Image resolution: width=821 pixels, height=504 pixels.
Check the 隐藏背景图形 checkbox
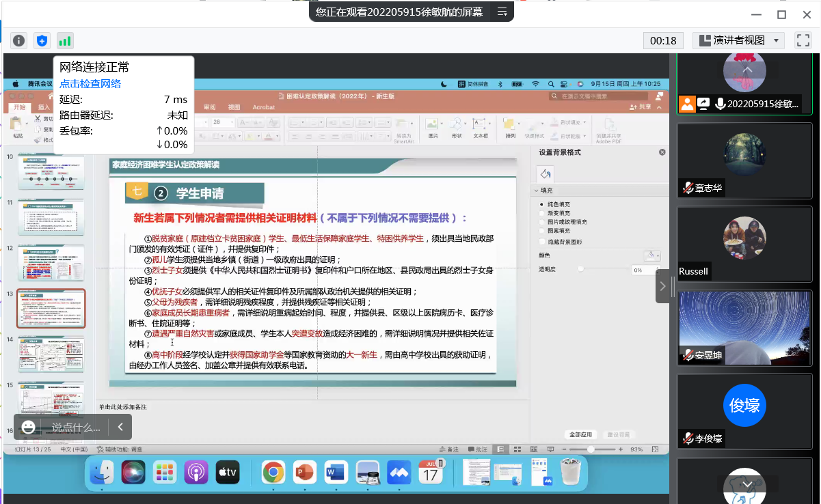click(x=542, y=242)
